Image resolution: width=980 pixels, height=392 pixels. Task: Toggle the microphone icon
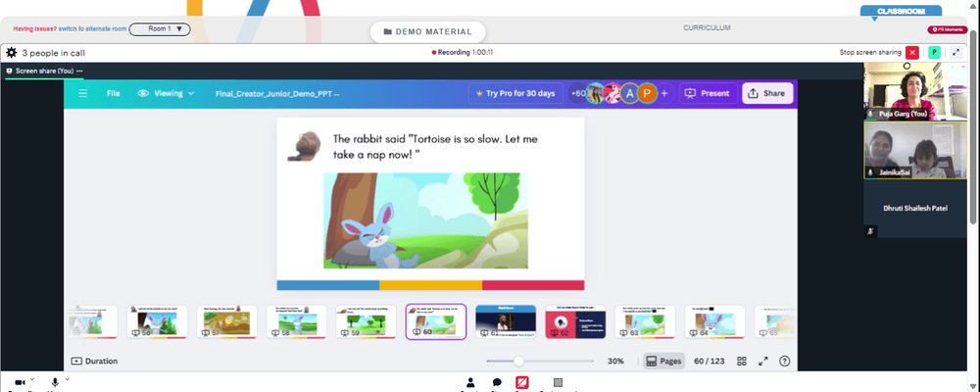tap(56, 382)
